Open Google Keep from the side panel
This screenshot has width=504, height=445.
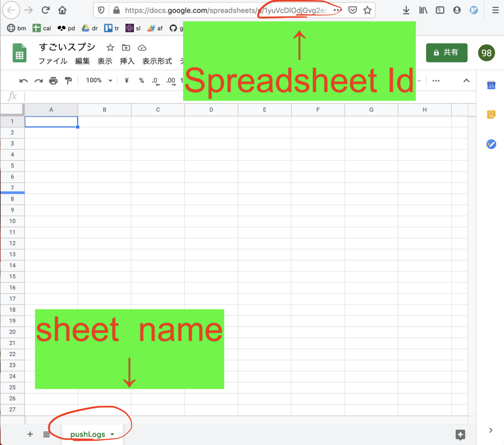(491, 114)
